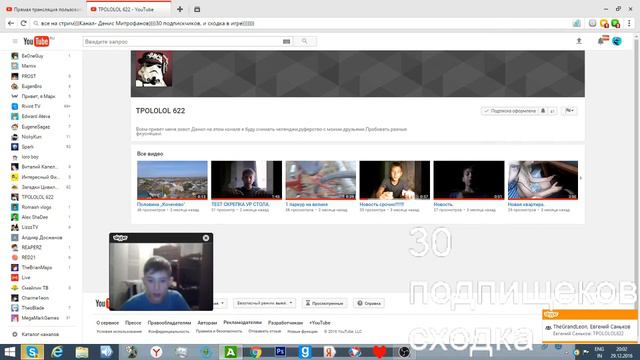Click the on-screen keyboard icon in search box

point(287,41)
